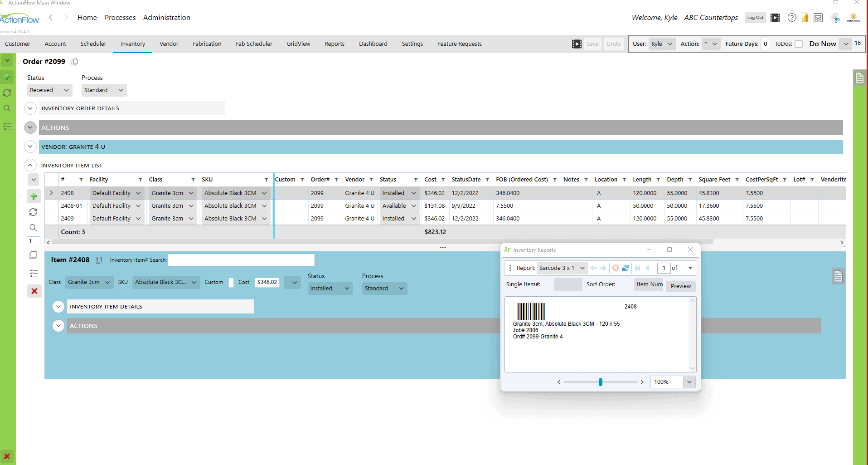Image resolution: width=868 pixels, height=465 pixels.
Task: Toggle the Custom checkbox for Item #2408
Action: pyautogui.click(x=231, y=282)
